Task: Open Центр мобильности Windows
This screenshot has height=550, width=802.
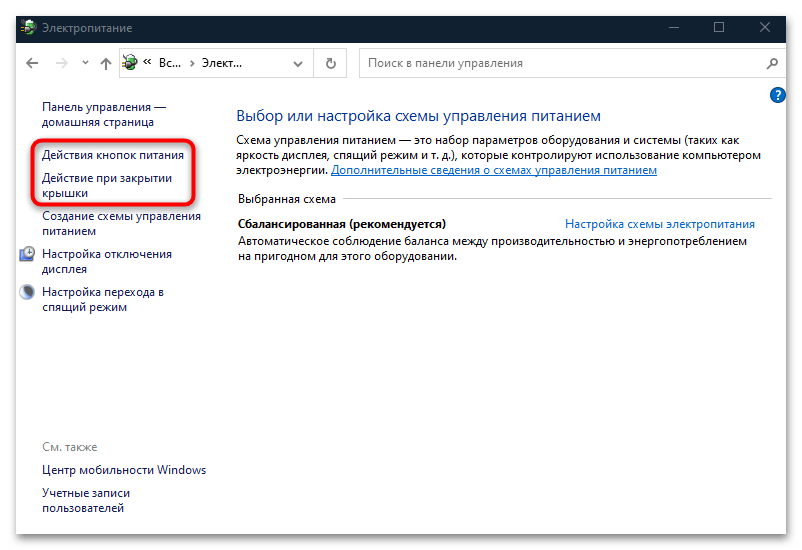Action: point(124,470)
